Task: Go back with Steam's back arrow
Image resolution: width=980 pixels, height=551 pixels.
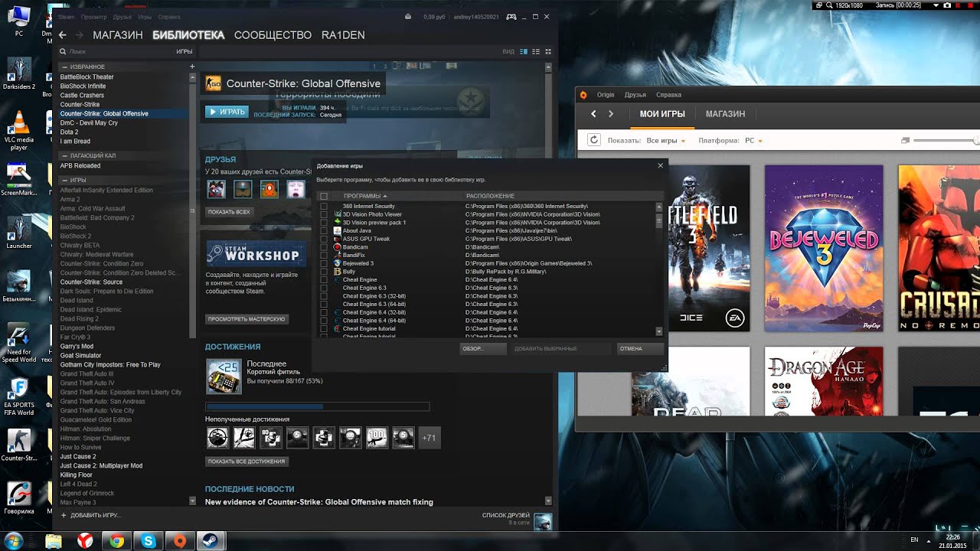Action: 63,35
